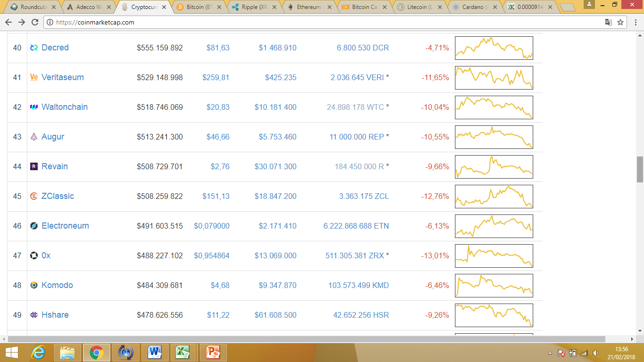Click the 0x price $0,954864

point(212,255)
